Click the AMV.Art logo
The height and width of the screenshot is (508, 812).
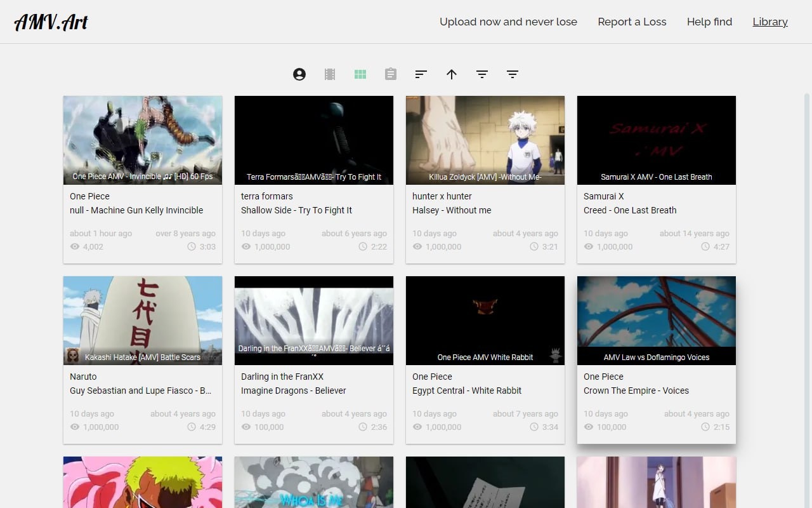click(x=51, y=22)
